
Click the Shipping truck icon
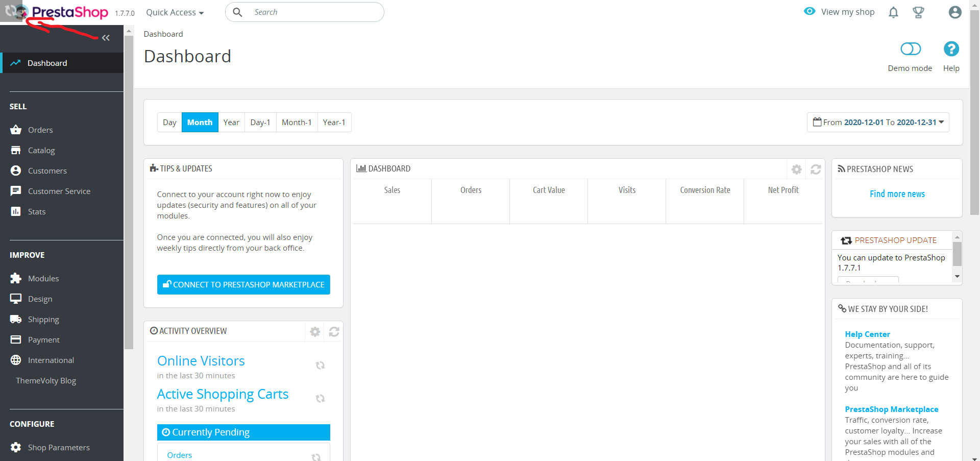tap(16, 319)
